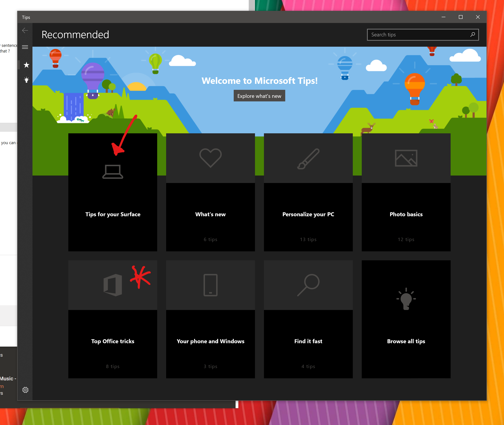This screenshot has width=504, height=425.
Task: Click the heart icon on What's new
Action: pyautogui.click(x=210, y=158)
